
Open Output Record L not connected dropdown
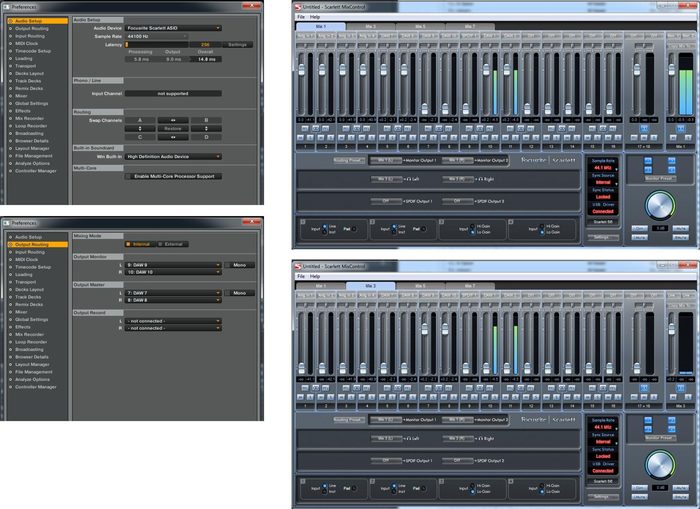[173, 321]
